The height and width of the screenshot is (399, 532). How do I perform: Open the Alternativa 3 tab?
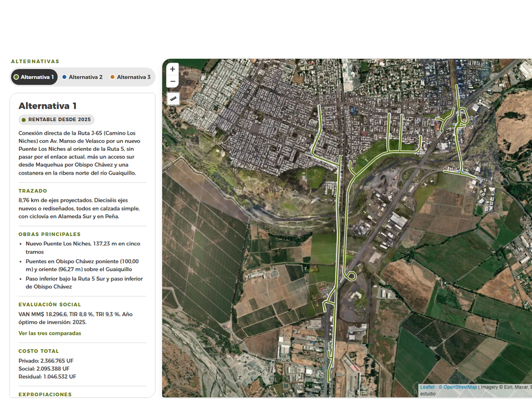point(130,77)
